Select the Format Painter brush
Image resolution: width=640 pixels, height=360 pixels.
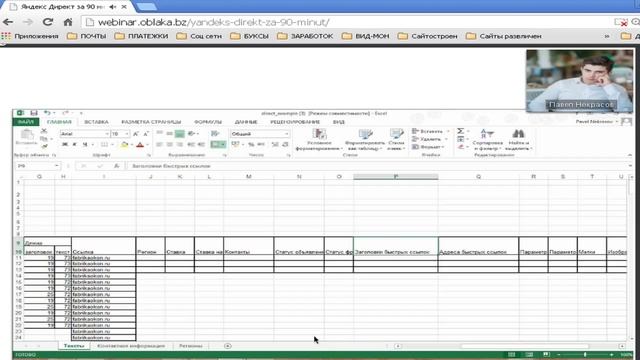(x=44, y=146)
